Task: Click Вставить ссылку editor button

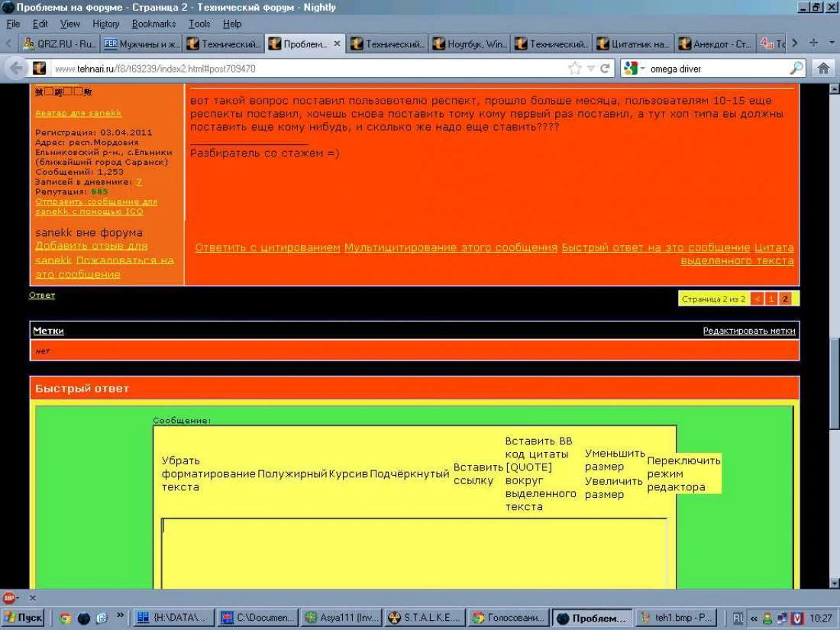Action: (478, 473)
